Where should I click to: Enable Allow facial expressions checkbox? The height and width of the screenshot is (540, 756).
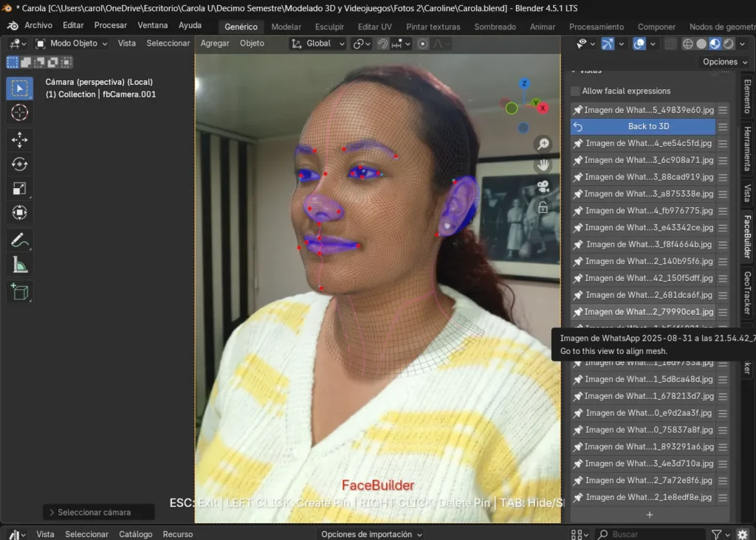coord(576,91)
